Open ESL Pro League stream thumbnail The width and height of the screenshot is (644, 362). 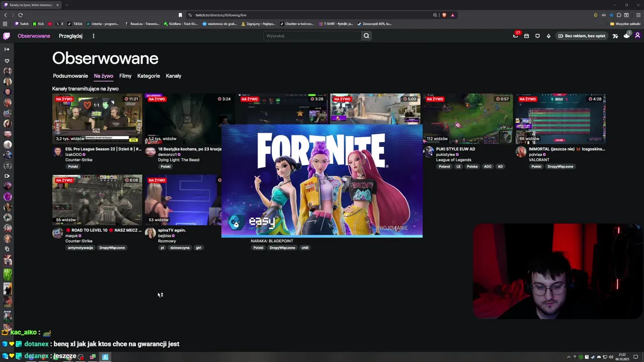coord(97,119)
